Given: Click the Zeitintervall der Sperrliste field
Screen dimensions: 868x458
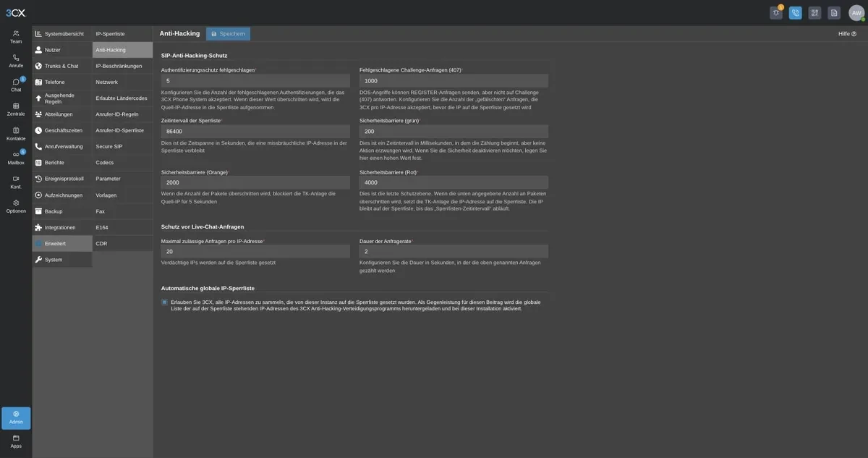Looking at the screenshot, I should (x=255, y=132).
